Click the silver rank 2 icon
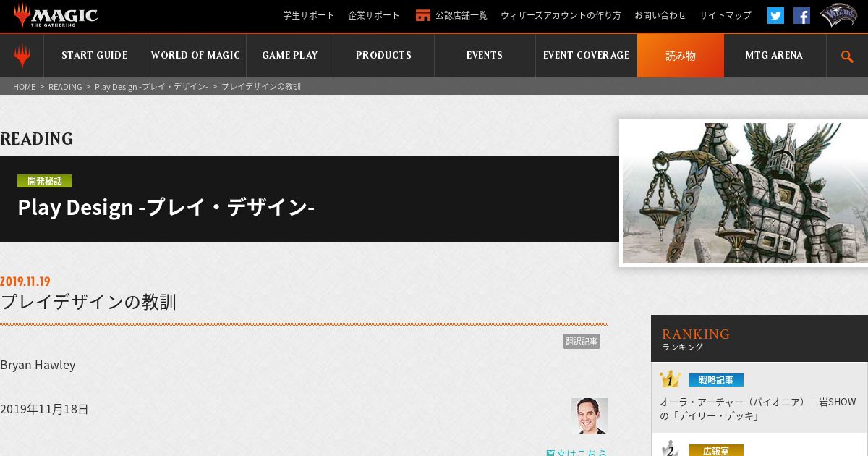868x456 pixels. 670,449
